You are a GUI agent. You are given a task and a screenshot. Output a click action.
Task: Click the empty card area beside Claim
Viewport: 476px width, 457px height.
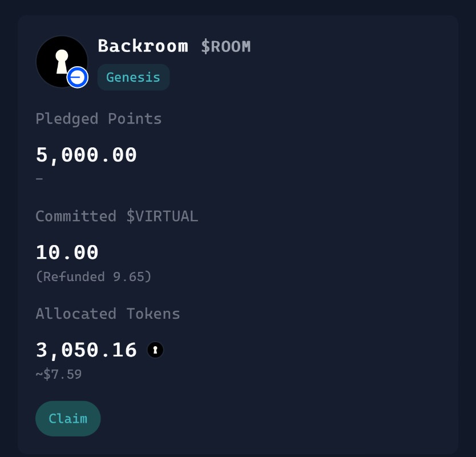click(x=274, y=419)
